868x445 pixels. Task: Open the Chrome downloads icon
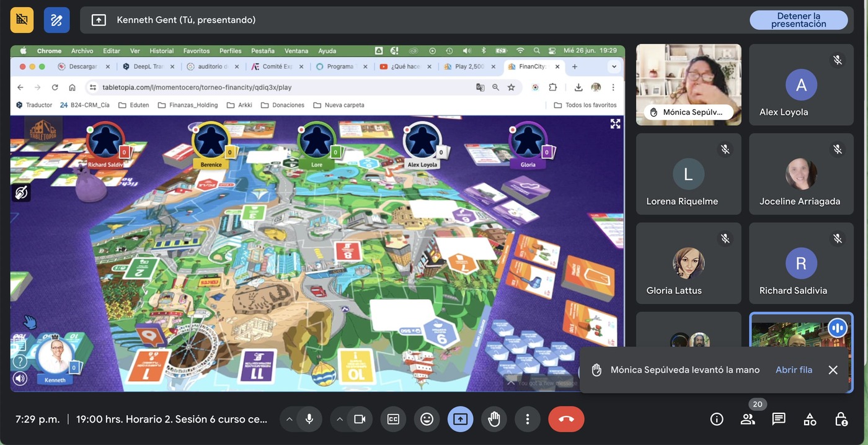point(578,88)
